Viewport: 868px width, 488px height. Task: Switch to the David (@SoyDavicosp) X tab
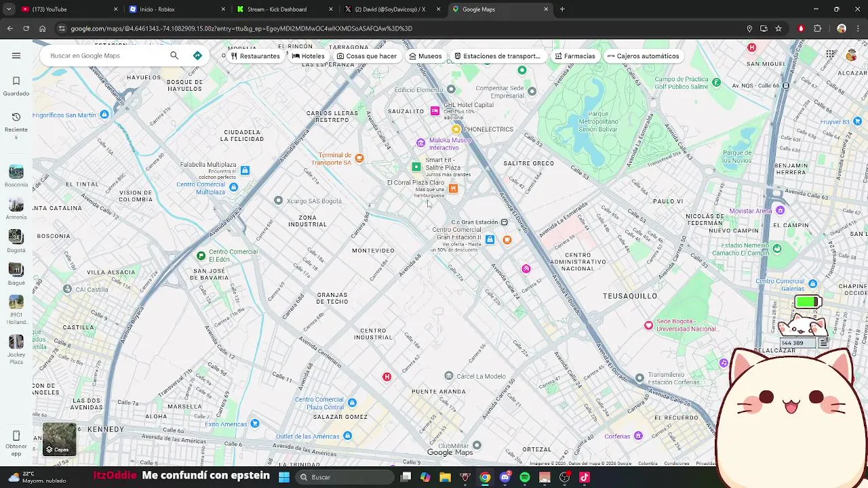392,9
